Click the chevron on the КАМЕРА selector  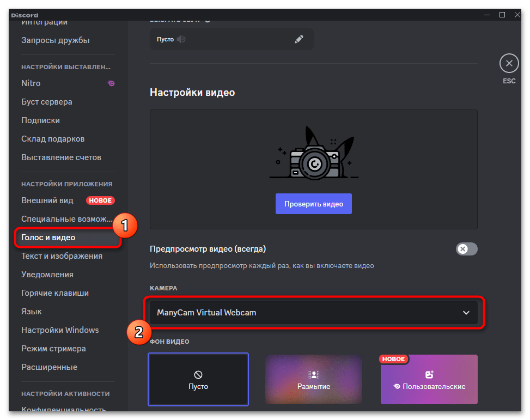[x=466, y=313]
